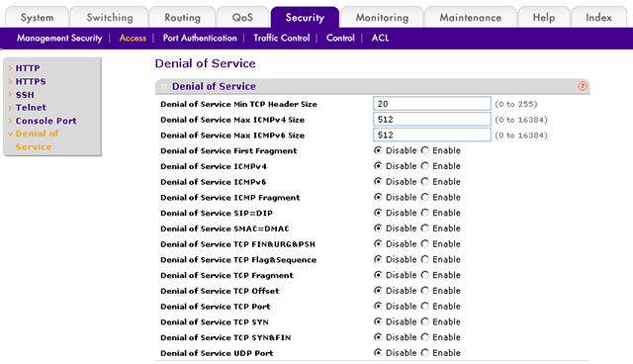Expand the Console Port sidebar entry

(45, 121)
